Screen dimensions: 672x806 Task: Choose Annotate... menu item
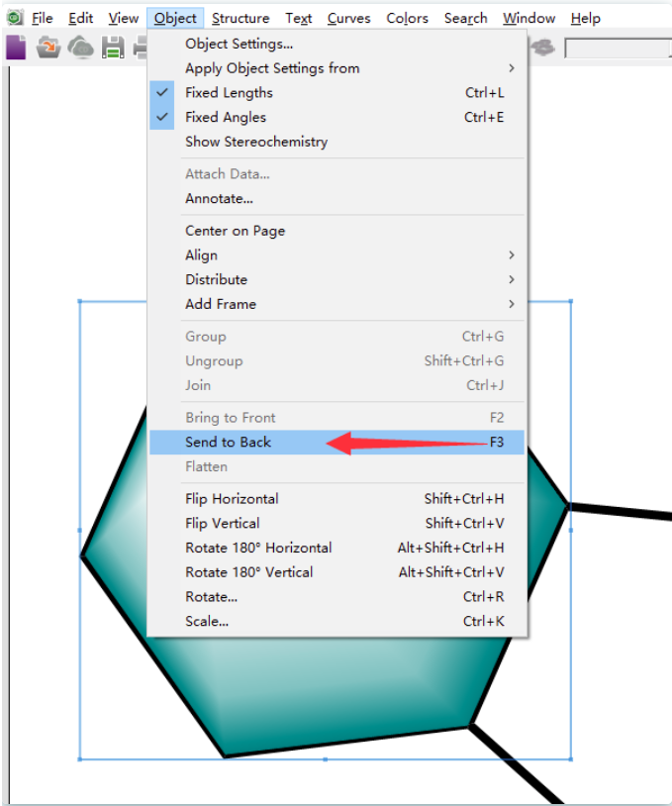337,198
